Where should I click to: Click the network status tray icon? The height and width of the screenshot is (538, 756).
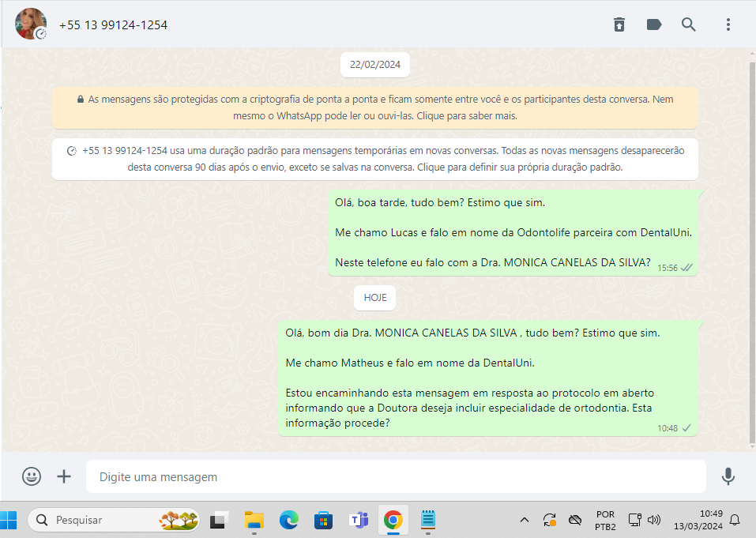(634, 520)
